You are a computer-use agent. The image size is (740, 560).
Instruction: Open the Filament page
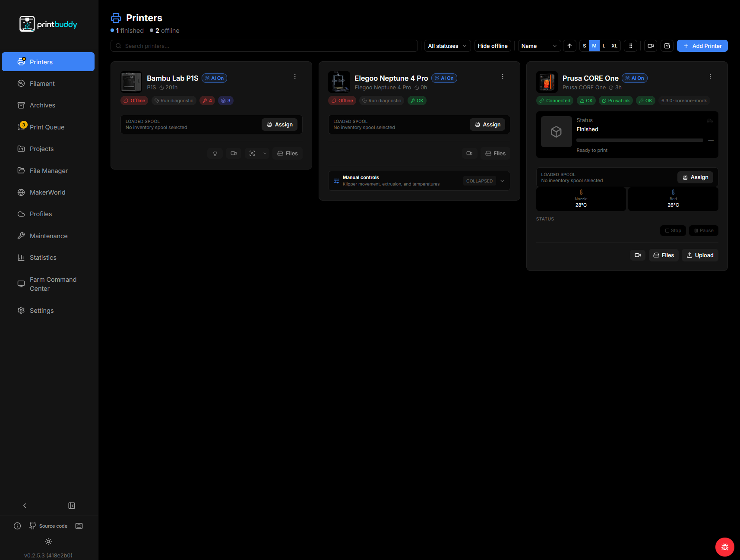[x=48, y=84]
